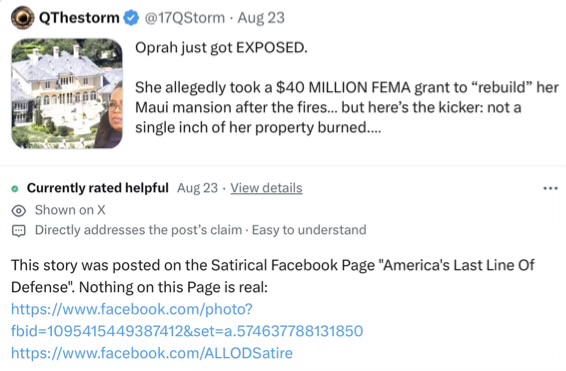
Task: Click the QThestorm display name
Action: click(x=79, y=18)
